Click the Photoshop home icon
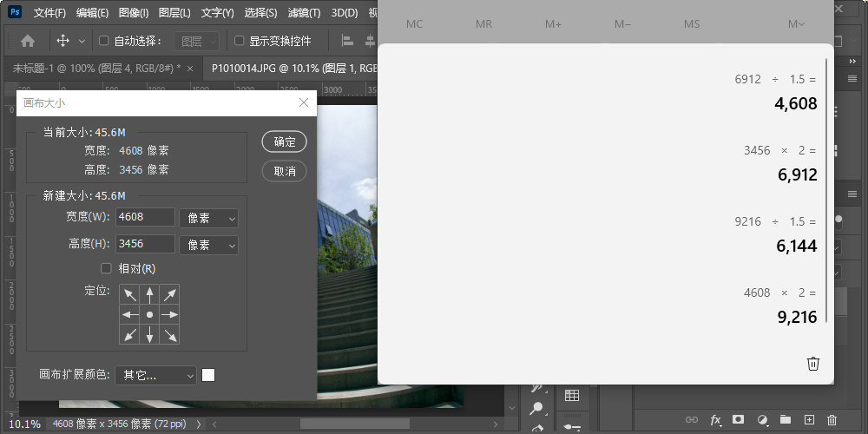This screenshot has height=434, width=868. coord(28,41)
